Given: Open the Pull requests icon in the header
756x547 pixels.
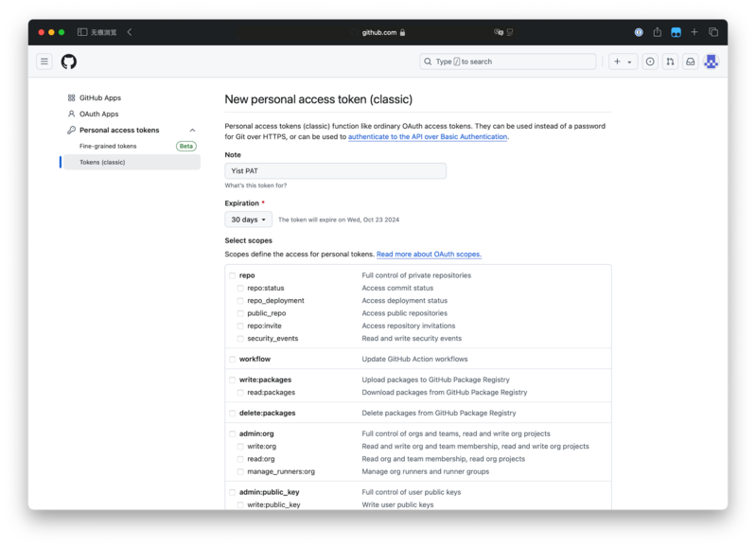Looking at the screenshot, I should [670, 62].
